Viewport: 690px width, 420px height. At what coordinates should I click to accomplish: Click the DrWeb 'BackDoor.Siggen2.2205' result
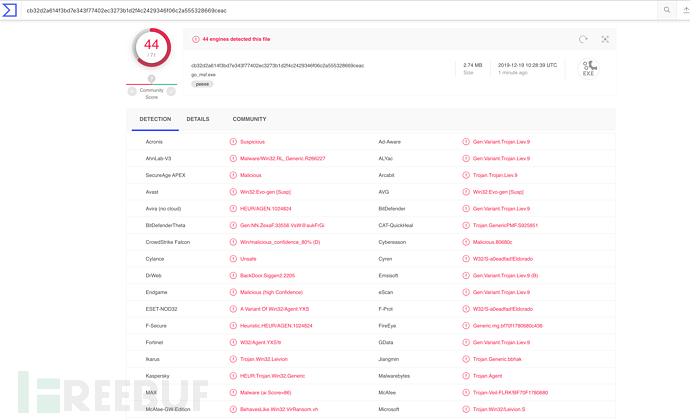[268, 276]
